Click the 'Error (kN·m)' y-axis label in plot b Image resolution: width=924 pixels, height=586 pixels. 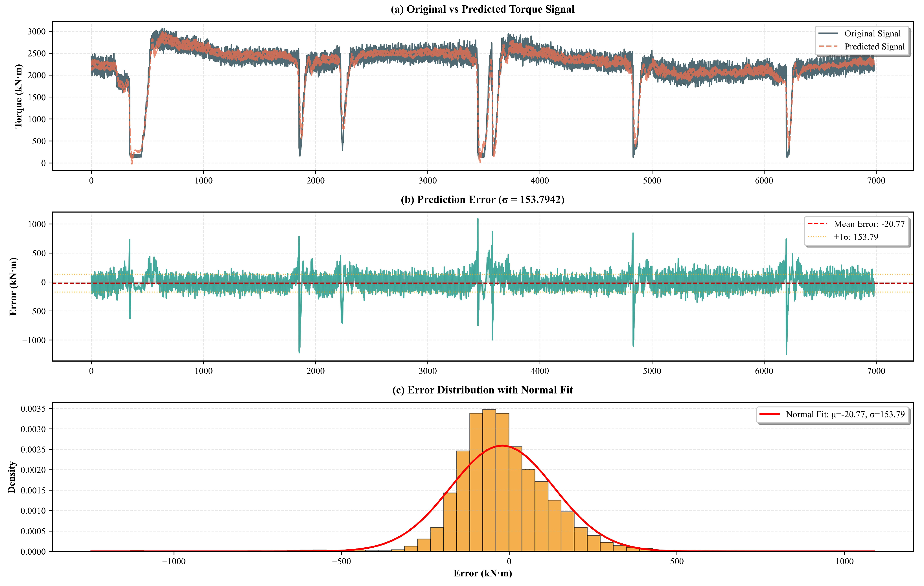13,286
